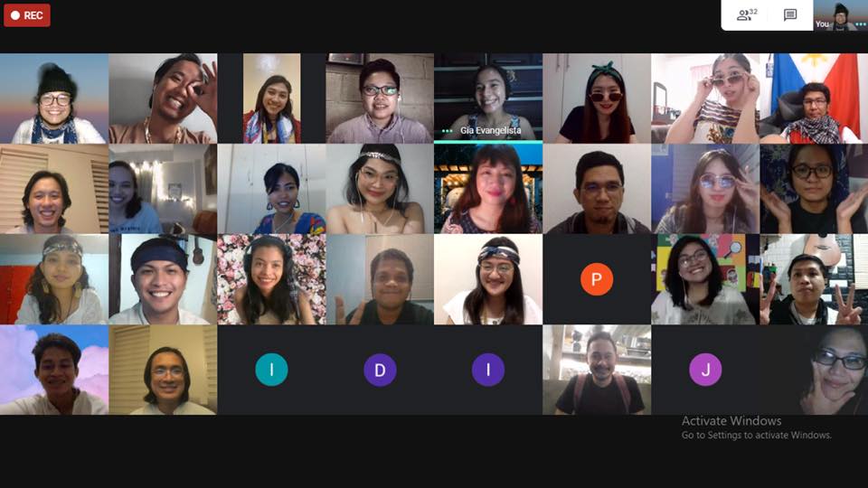Select the tile with floral wallpaper background
Screen dimensions: 868x488
click(x=271, y=279)
